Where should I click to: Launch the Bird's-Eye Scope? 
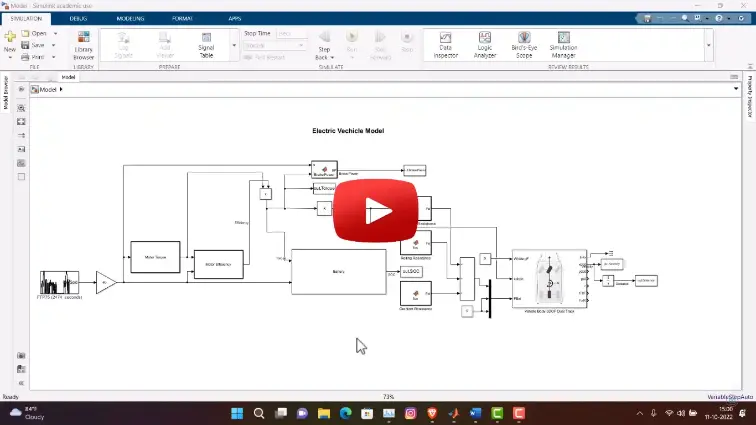523,45
